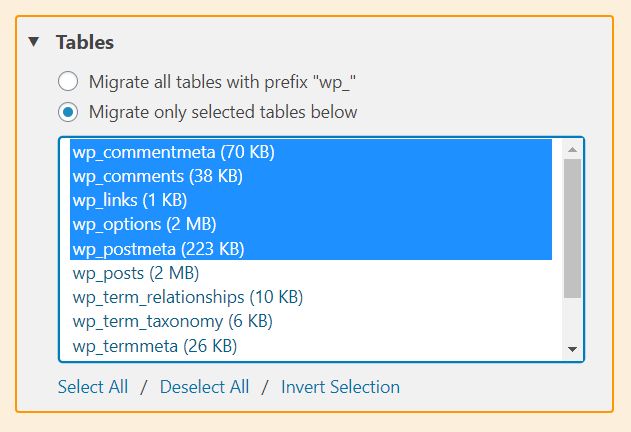Collapse the Tables section triangle
Image resolution: width=631 pixels, height=432 pixels.
(x=34, y=41)
